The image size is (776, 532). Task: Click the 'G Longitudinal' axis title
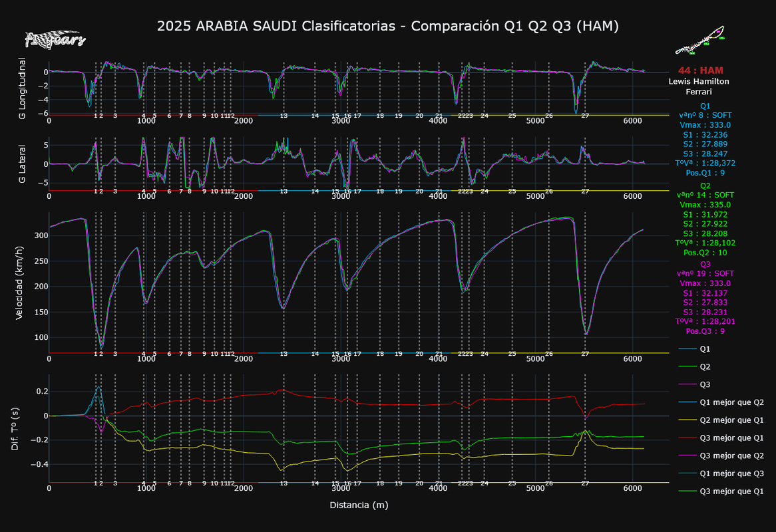click(22, 88)
